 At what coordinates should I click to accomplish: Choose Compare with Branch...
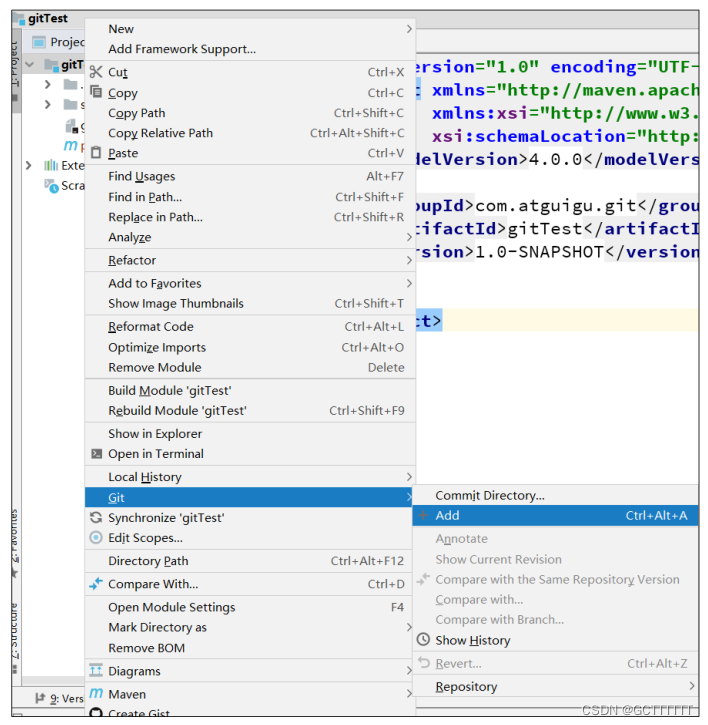coord(555,619)
